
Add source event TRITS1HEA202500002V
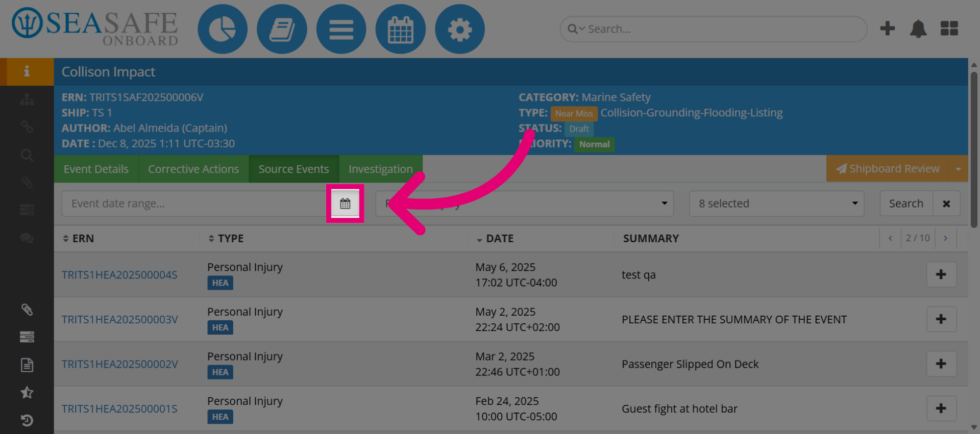tap(941, 364)
